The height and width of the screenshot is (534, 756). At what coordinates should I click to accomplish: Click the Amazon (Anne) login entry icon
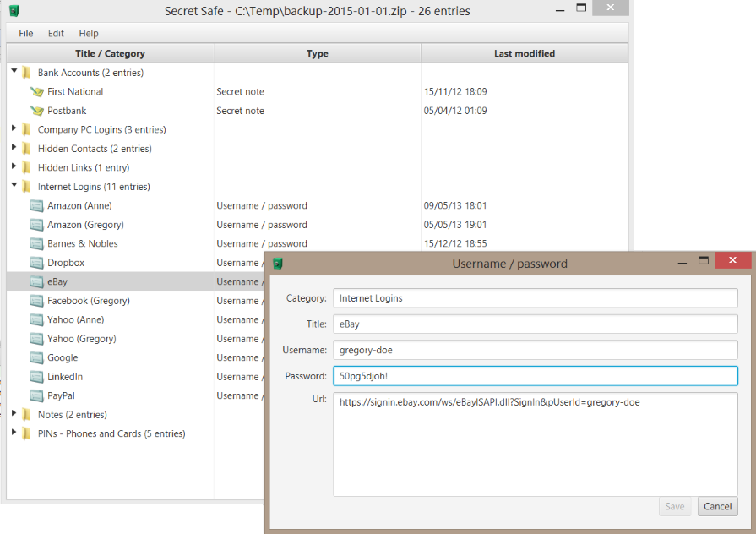click(x=36, y=206)
